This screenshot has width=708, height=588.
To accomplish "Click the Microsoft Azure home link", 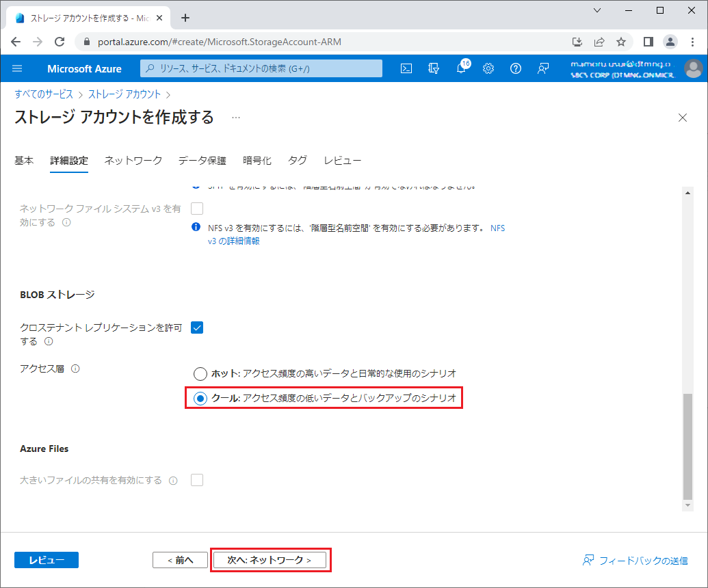I will coord(84,68).
